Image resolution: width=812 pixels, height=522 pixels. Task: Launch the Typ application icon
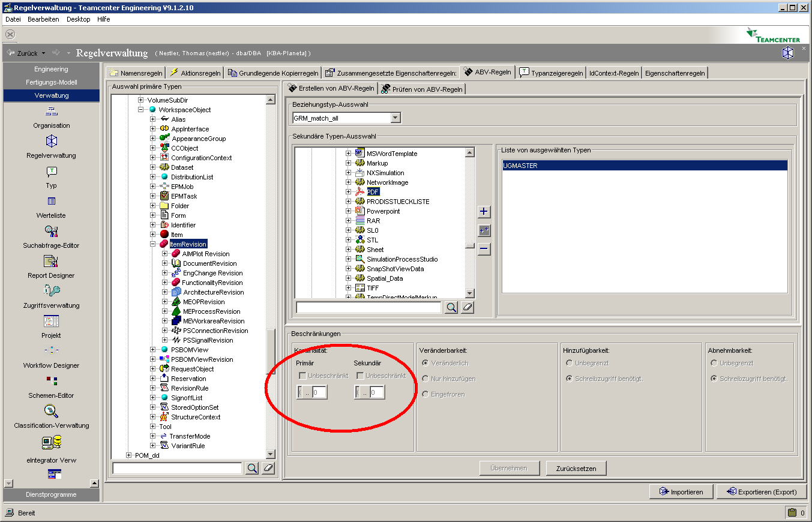click(x=52, y=172)
